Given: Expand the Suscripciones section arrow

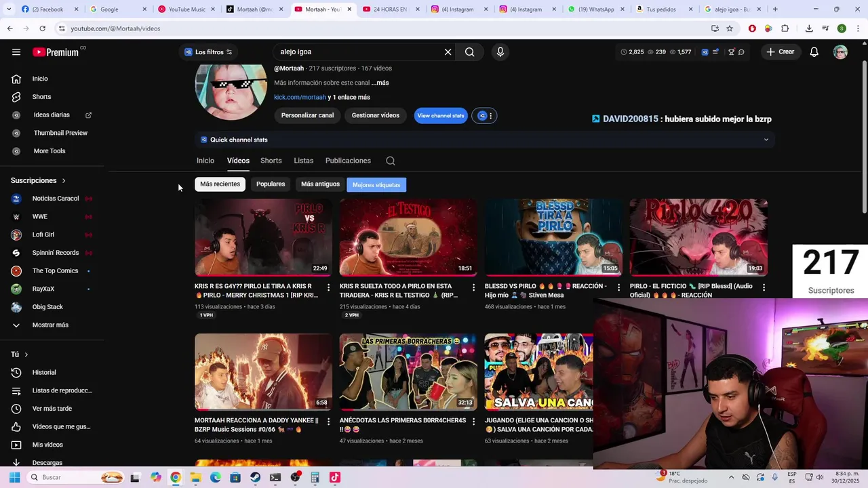Looking at the screenshot, I should tap(64, 181).
